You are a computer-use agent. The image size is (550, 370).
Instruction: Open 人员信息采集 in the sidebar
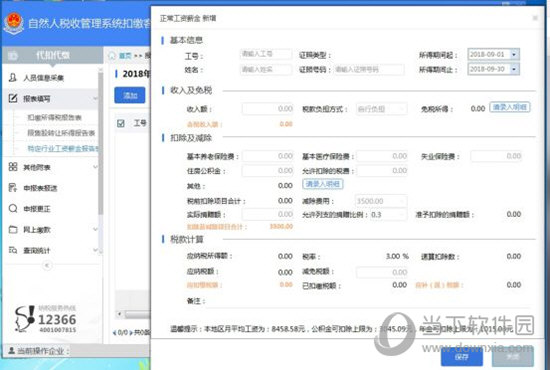[x=43, y=78]
